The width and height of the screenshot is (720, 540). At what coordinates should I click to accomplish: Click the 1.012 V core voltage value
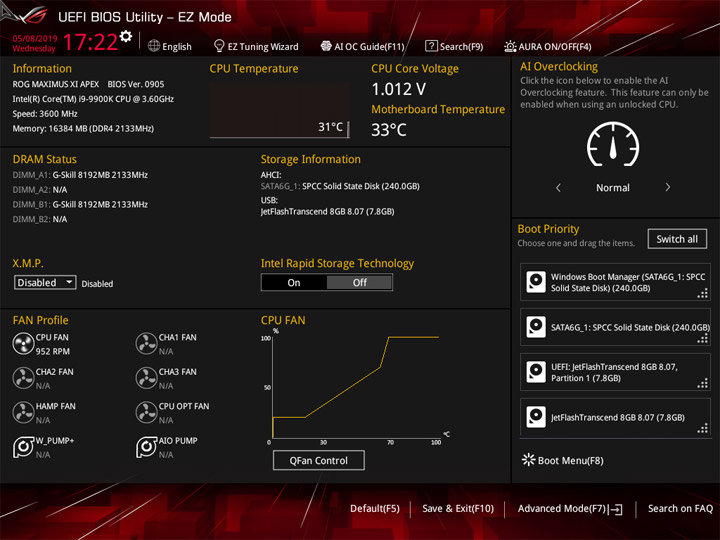(x=399, y=89)
